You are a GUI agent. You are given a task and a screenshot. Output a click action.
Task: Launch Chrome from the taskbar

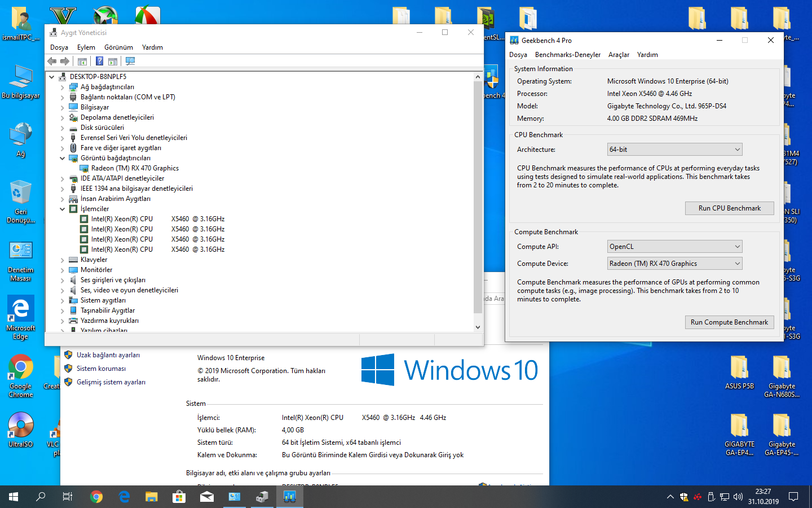(96, 497)
